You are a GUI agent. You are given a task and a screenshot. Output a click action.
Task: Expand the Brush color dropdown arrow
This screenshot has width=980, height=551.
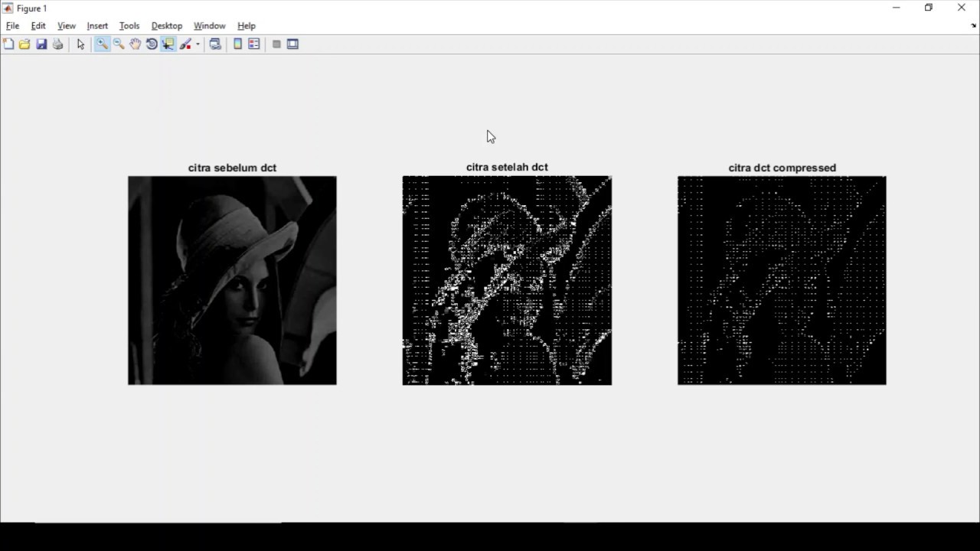[x=198, y=44]
